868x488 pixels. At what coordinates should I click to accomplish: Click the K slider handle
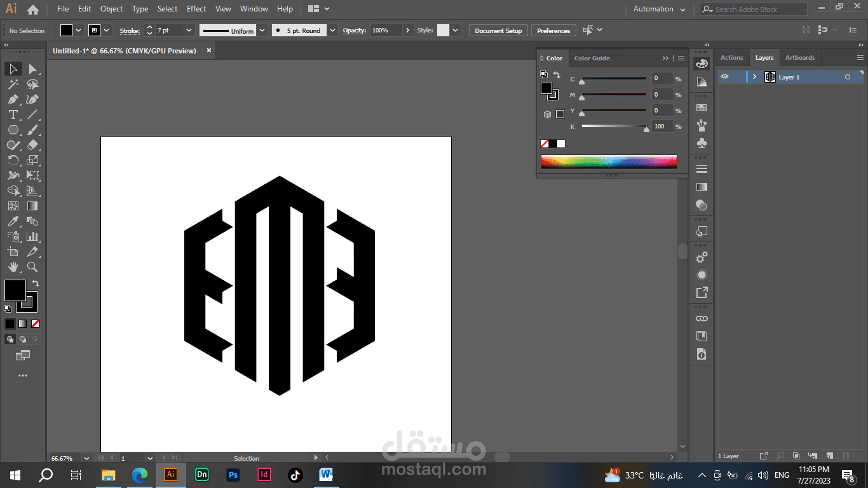(646, 129)
